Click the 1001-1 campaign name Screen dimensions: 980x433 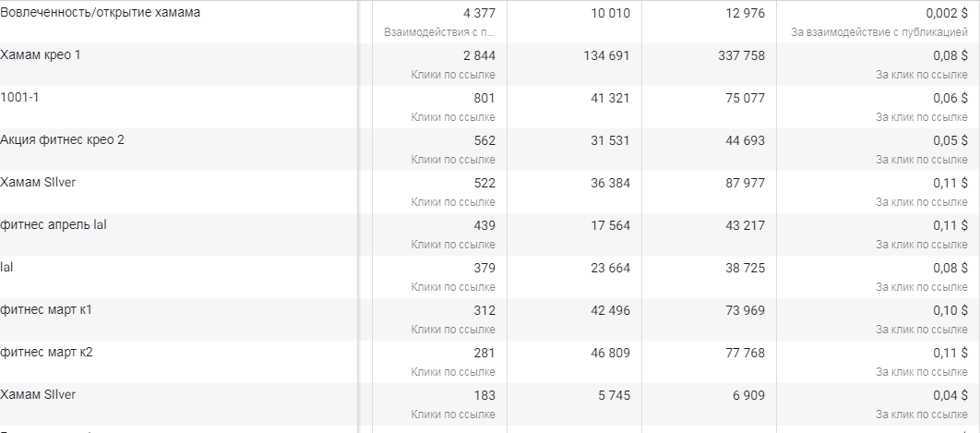(19, 98)
